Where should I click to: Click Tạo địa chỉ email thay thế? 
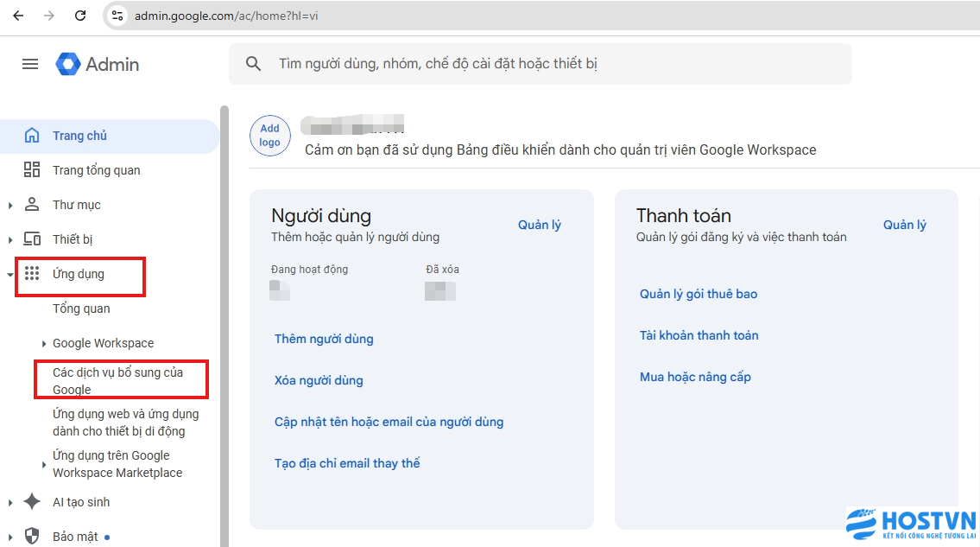pyautogui.click(x=347, y=463)
